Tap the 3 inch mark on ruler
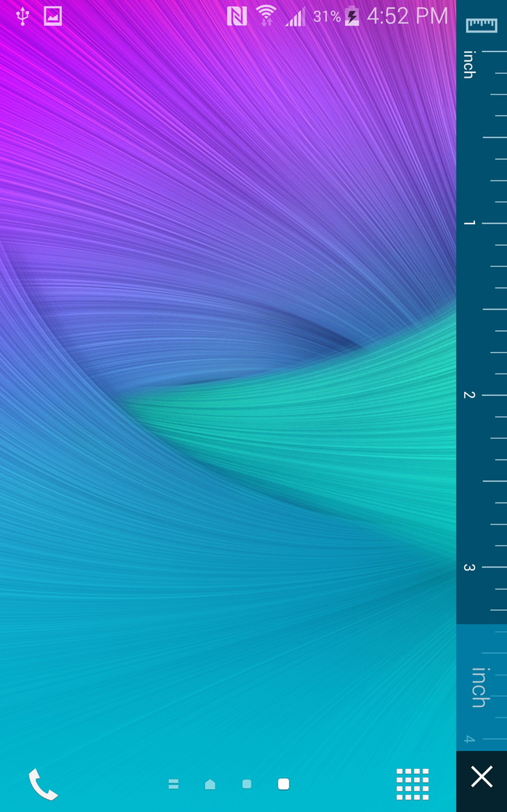This screenshot has width=507, height=812. 469,567
